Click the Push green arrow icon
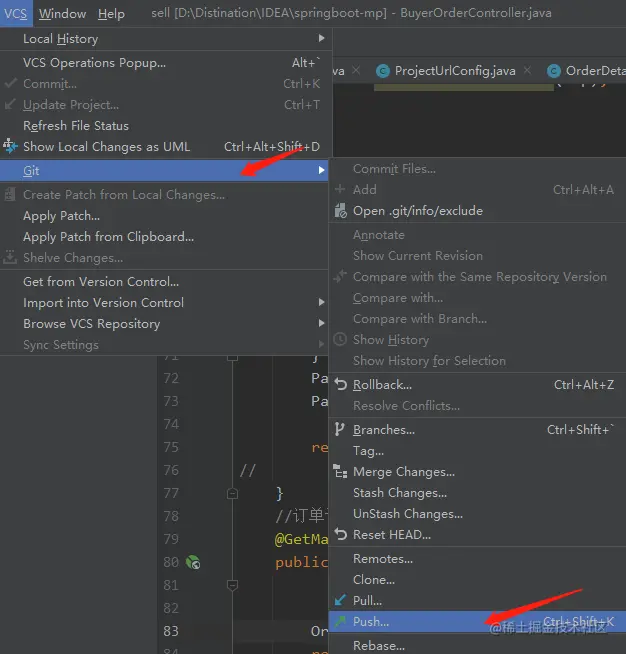Viewport: 626px width, 654px height. click(340, 621)
